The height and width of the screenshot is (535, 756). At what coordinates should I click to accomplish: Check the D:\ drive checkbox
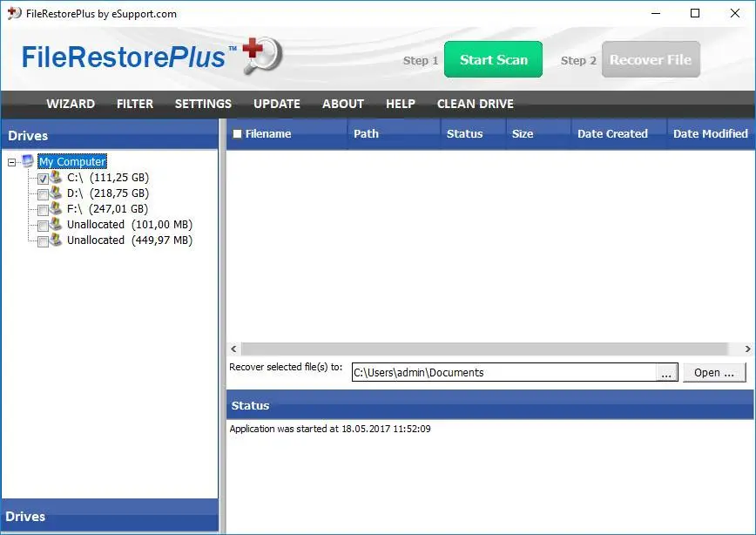(x=43, y=194)
